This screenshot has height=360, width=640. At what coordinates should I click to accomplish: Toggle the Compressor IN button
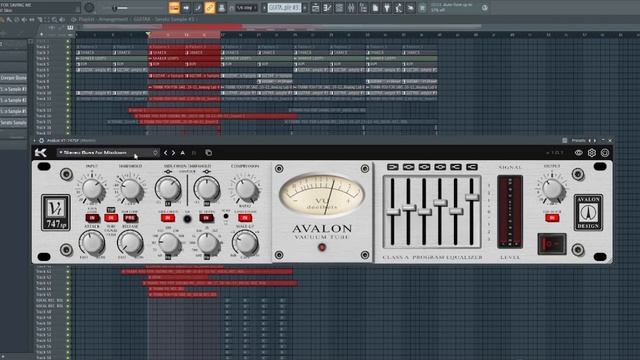pos(245,218)
